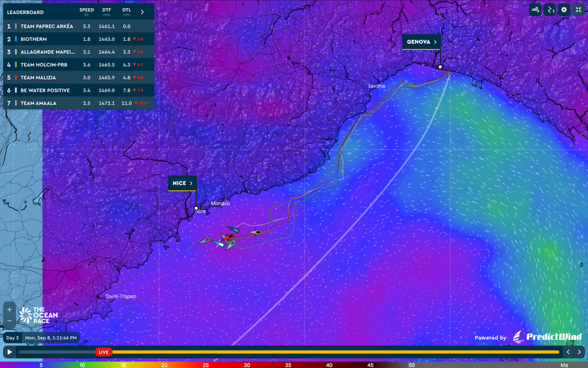The image size is (588, 368).
Task: Click Paprec Arkéa's DTF value 1461.1
Action: click(x=107, y=26)
